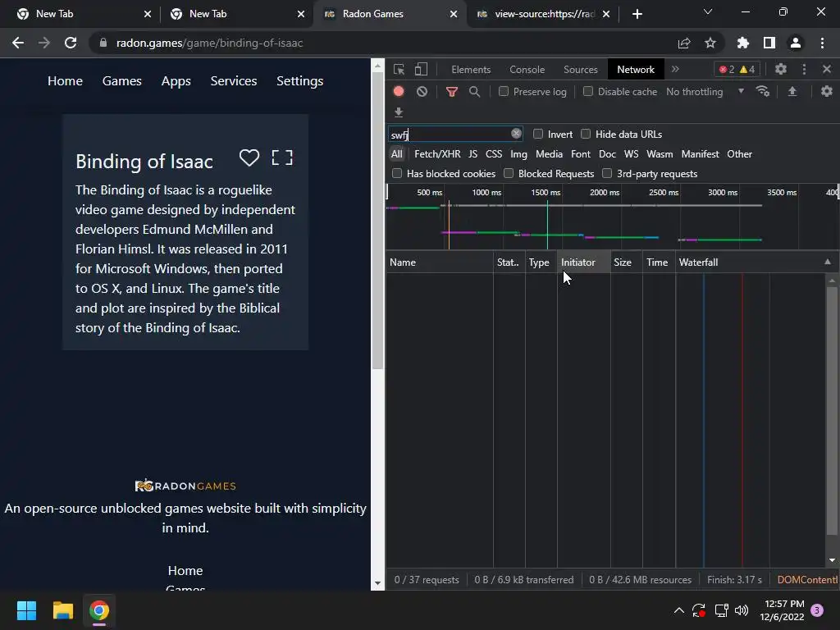Click the footer Home link
Viewport: 840px width, 630px height.
point(185,571)
